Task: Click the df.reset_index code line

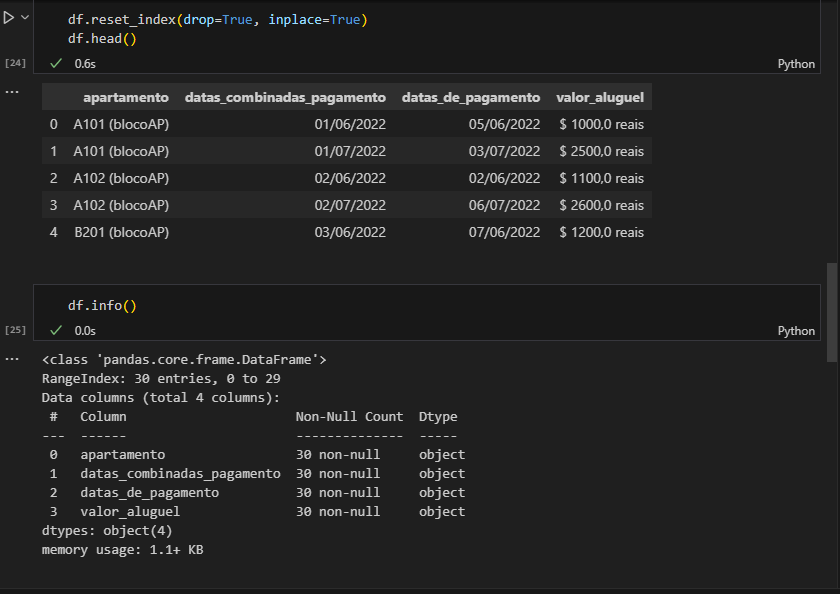Action: [218, 20]
